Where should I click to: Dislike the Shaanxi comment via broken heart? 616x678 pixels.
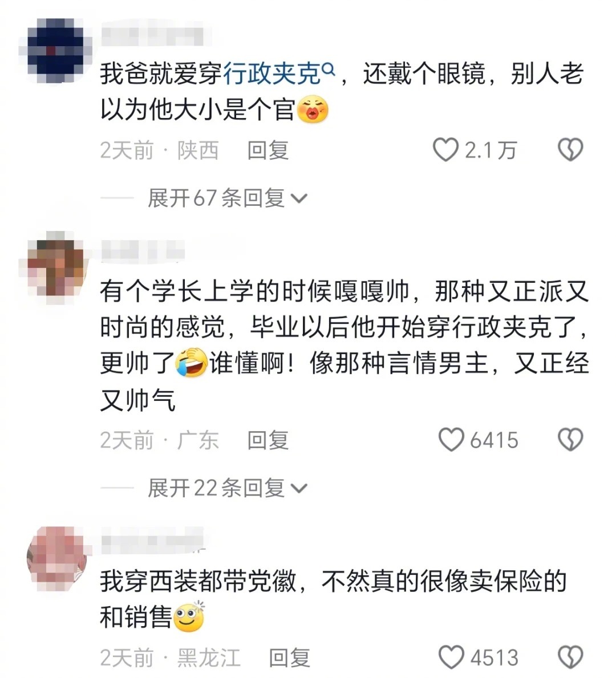tap(570, 150)
